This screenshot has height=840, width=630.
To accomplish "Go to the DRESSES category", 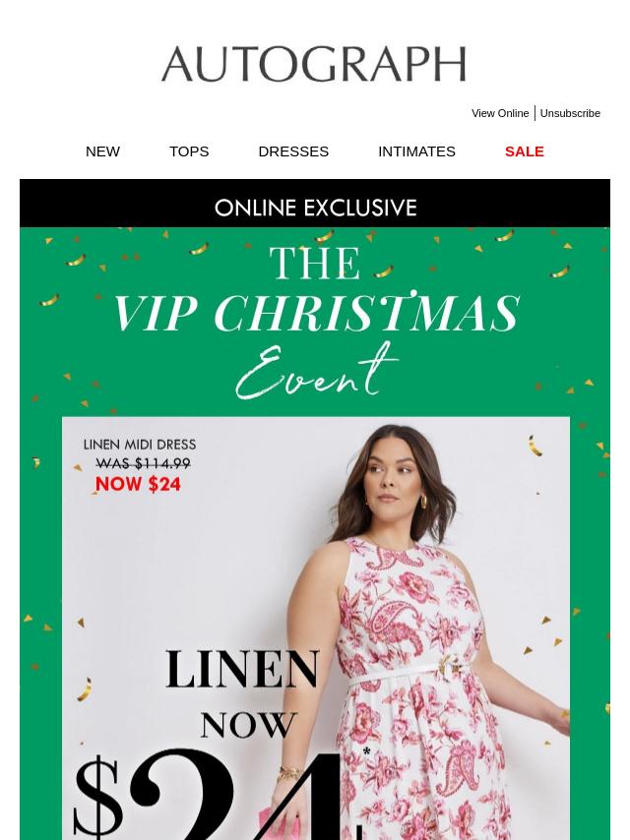I will click(293, 151).
